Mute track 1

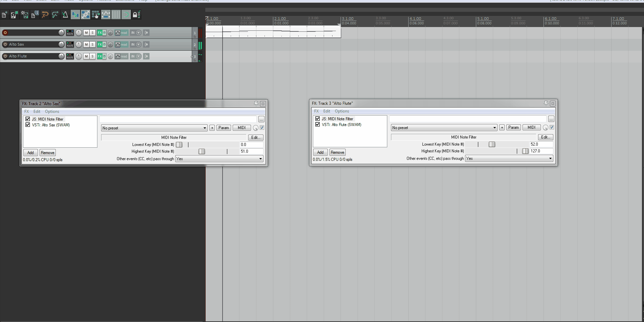[86, 33]
